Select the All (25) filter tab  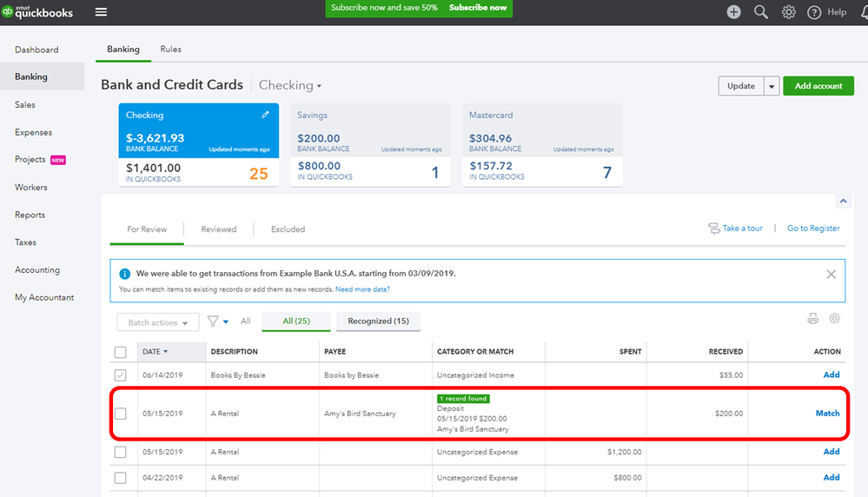296,321
